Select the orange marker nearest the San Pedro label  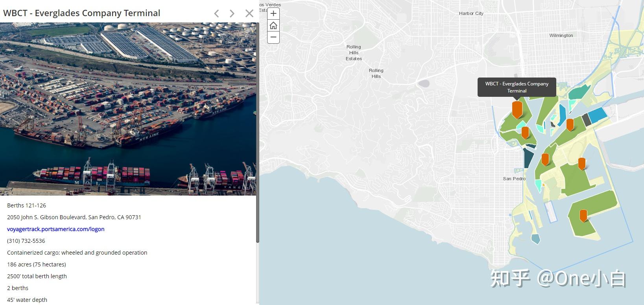point(545,159)
